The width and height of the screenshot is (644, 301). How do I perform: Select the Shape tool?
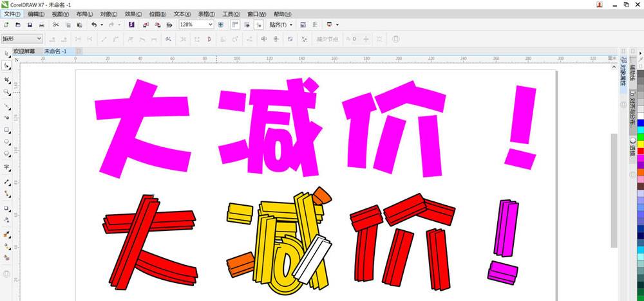pyautogui.click(x=6, y=66)
